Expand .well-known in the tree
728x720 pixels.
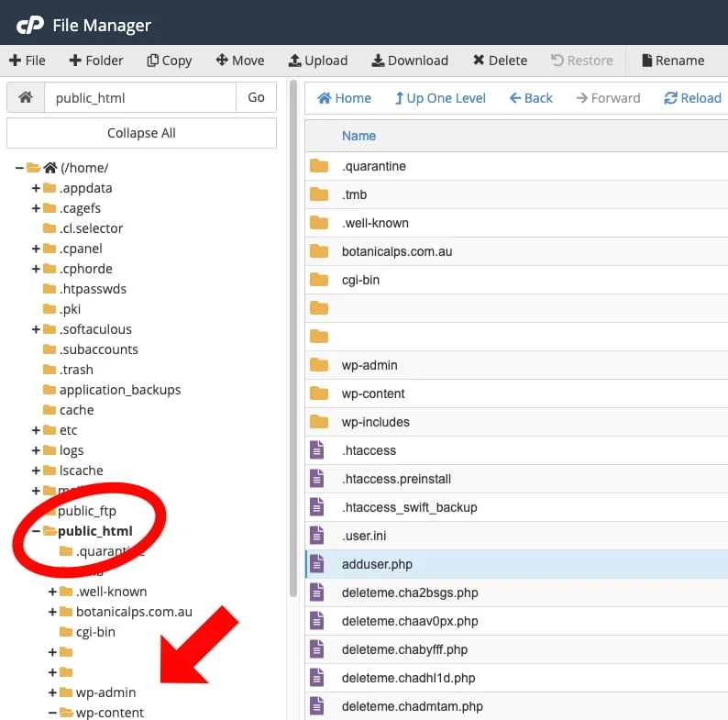pyautogui.click(x=52, y=592)
